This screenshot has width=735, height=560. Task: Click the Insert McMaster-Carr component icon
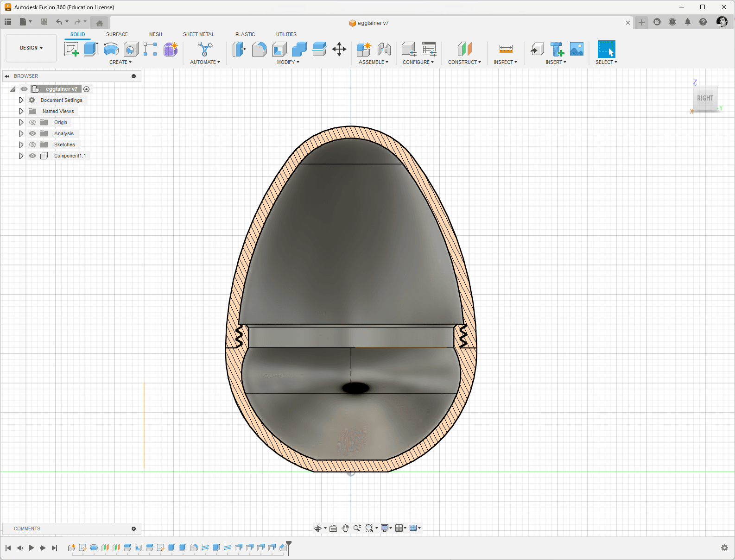557,49
